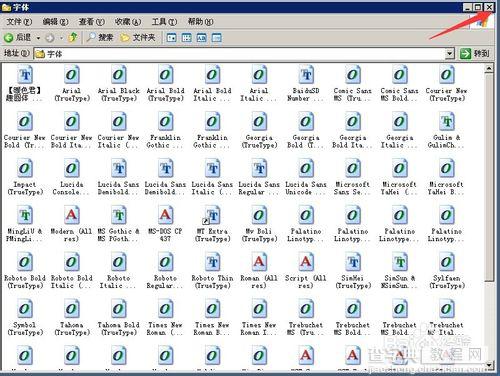Switch to details view toolbar icon
The width and height of the screenshot is (500, 376).
tap(217, 38)
